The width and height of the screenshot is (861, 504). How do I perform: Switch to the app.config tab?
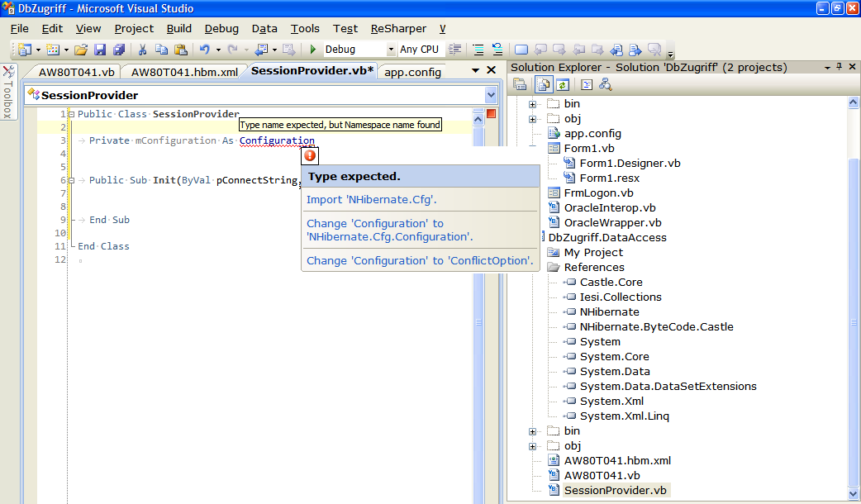(x=412, y=72)
